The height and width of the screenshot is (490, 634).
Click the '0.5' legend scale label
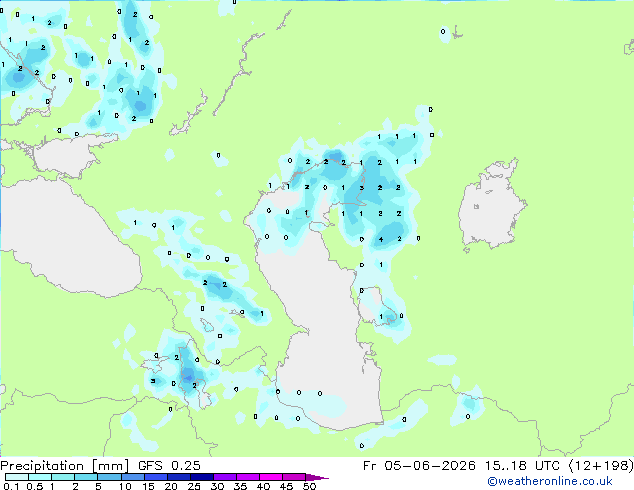(35, 486)
